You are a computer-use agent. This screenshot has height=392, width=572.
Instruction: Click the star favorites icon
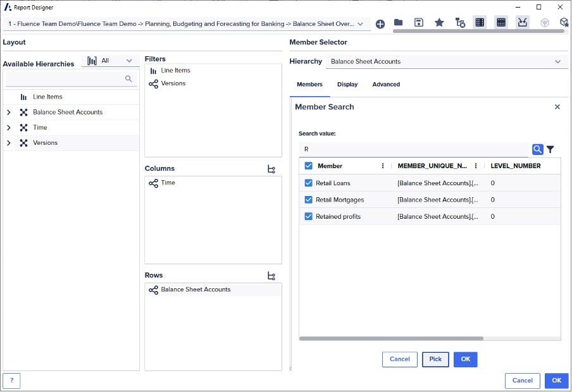pyautogui.click(x=439, y=23)
